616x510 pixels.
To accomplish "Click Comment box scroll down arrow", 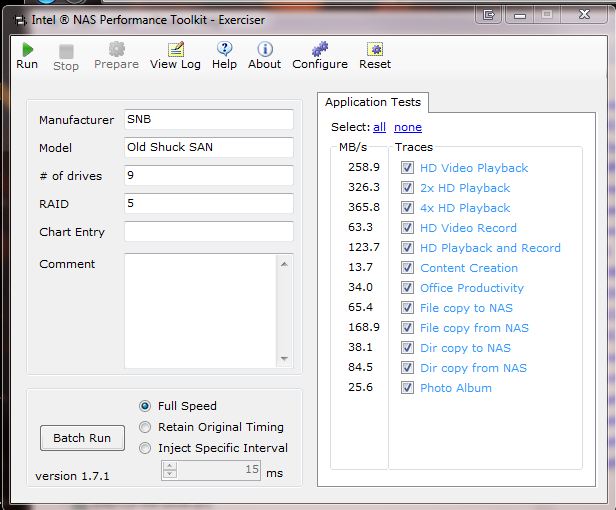I will pyautogui.click(x=284, y=358).
